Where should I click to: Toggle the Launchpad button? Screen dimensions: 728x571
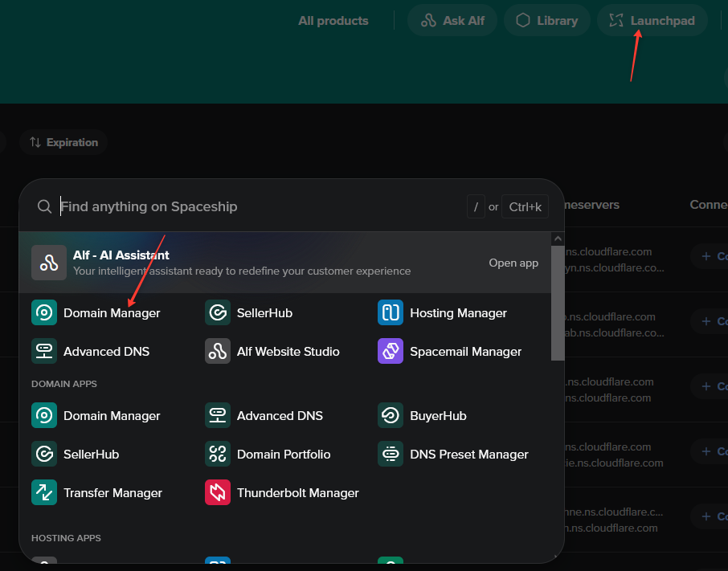coord(652,21)
